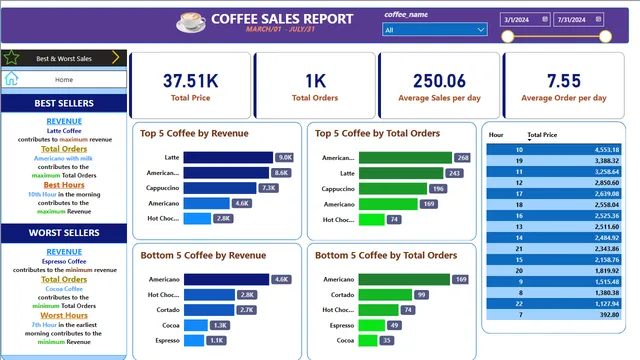Open the start date calendar icon
The width and height of the screenshot is (640, 360).
point(544,19)
